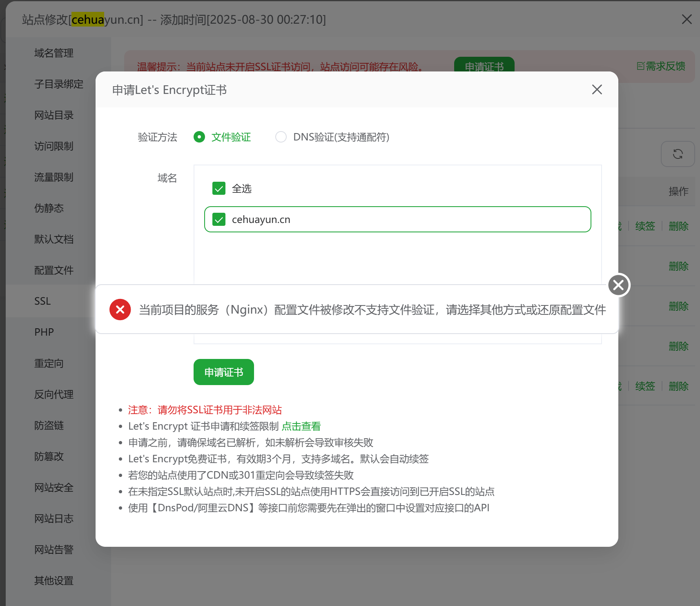Open the 点击查看 limits link
This screenshot has width=700, height=606.
coord(301,426)
